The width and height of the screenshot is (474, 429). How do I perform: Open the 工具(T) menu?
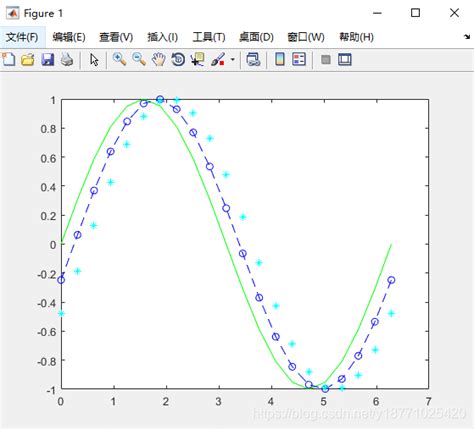click(x=209, y=37)
